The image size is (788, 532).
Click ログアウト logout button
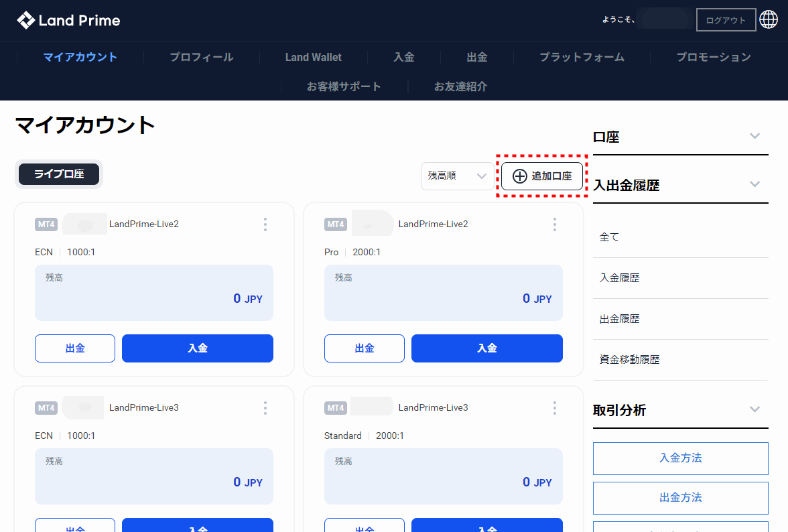pos(726,20)
